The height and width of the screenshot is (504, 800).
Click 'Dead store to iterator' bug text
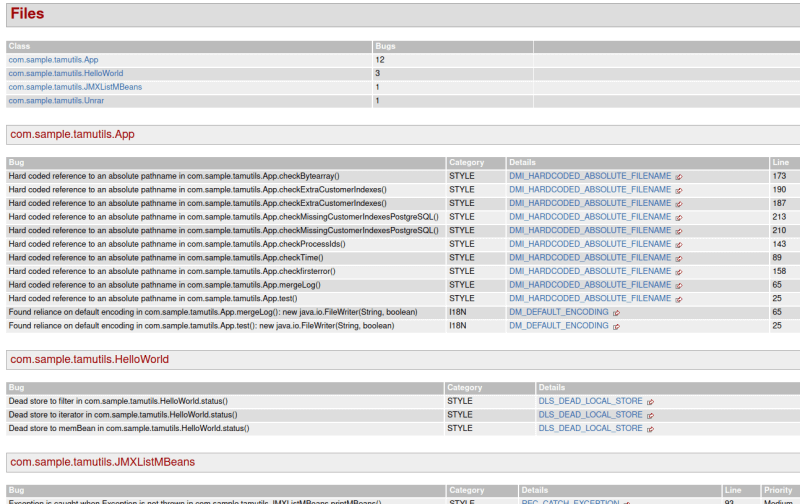[x=122, y=415]
